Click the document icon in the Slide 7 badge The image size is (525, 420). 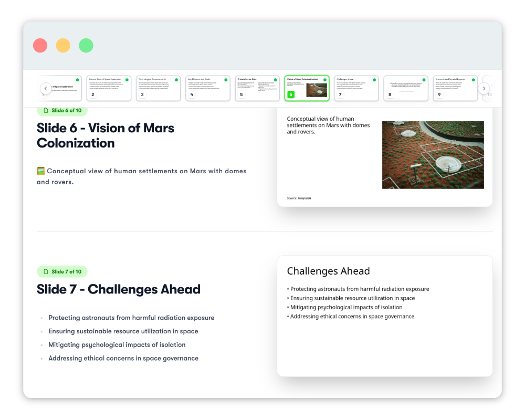tap(46, 271)
